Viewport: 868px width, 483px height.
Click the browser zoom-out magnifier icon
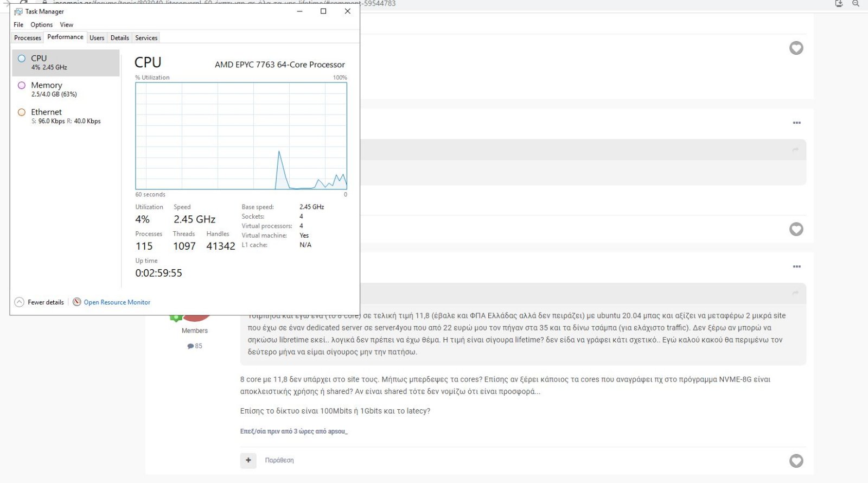pyautogui.click(x=856, y=3)
